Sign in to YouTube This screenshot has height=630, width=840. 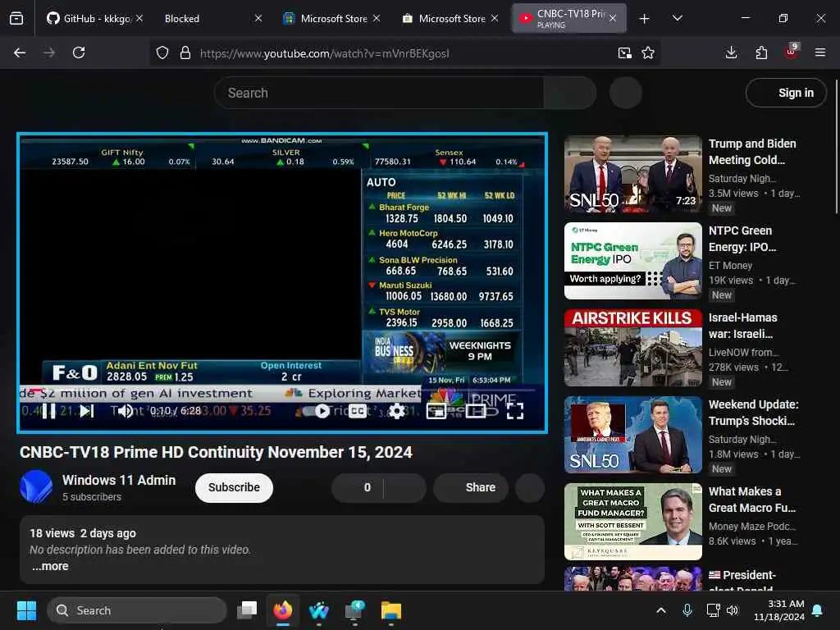point(786,93)
